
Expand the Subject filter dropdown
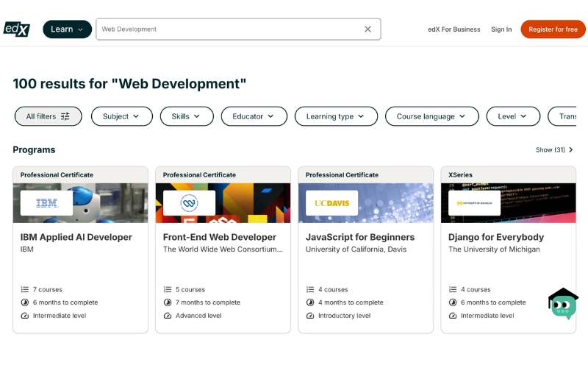pyautogui.click(x=122, y=116)
